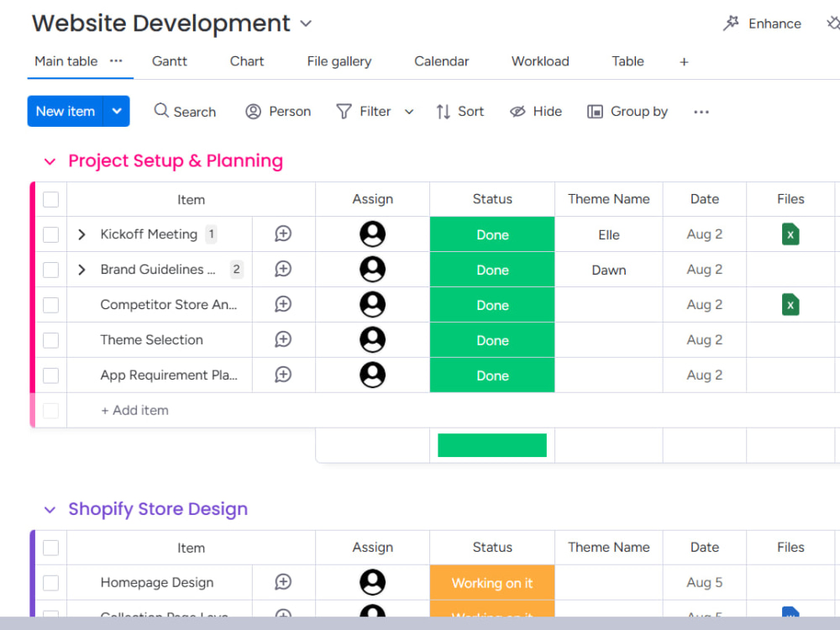Click the green status summary bar
The image size is (840, 630).
491,444
